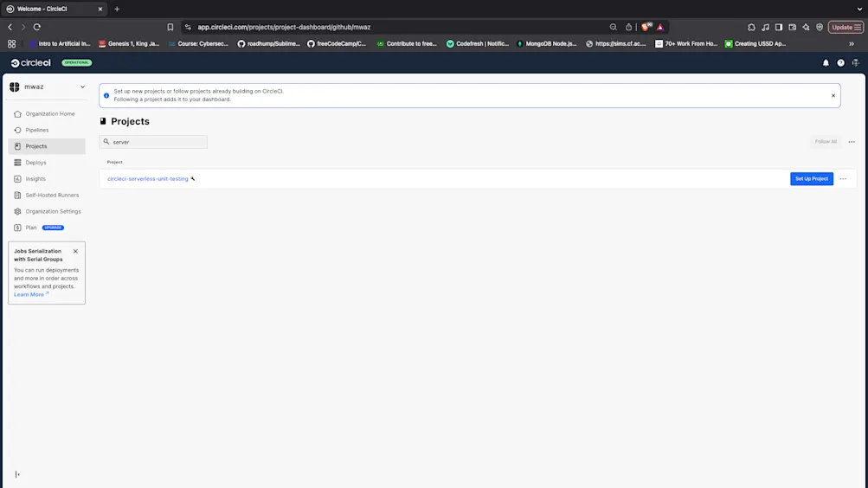Open the notifications bell icon

pos(826,63)
